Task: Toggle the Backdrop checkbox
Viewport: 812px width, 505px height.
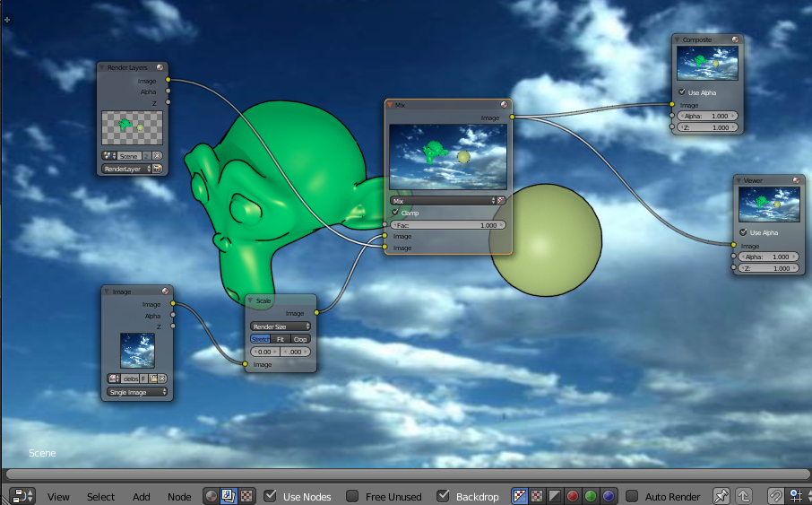Action: pyautogui.click(x=443, y=496)
